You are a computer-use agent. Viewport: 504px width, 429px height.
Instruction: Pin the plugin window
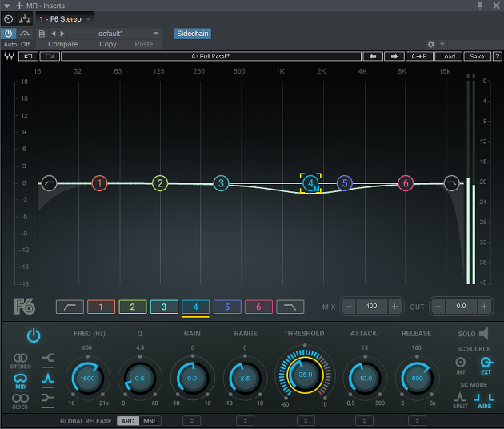tap(480, 6)
